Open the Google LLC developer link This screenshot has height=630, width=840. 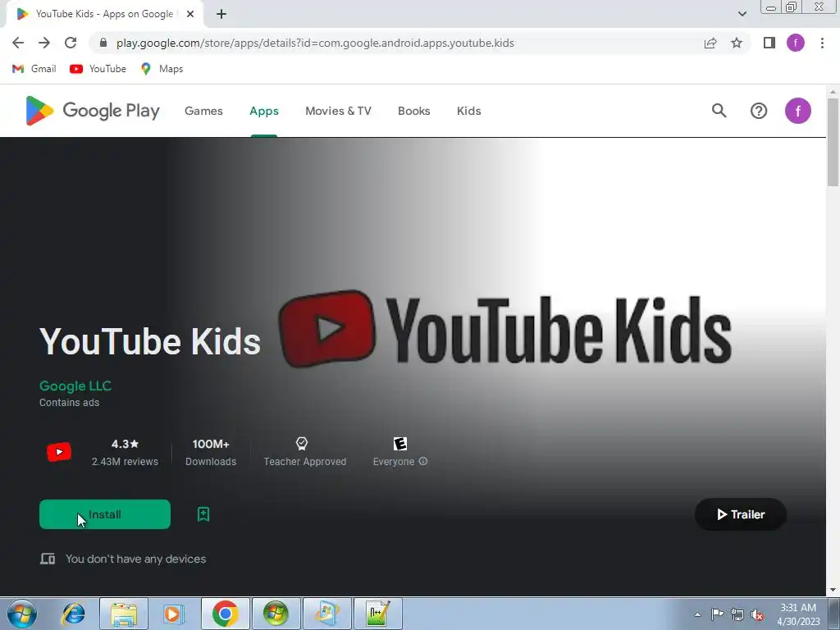(75, 386)
